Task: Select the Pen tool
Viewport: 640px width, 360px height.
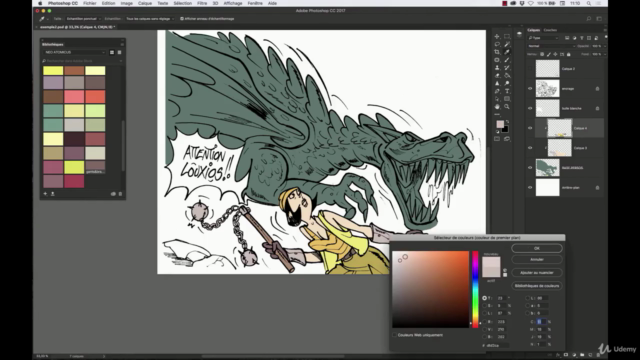Action: [497, 91]
